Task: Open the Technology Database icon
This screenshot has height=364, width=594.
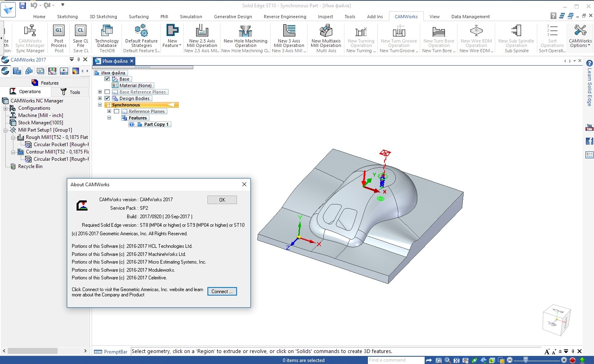Action: click(107, 31)
